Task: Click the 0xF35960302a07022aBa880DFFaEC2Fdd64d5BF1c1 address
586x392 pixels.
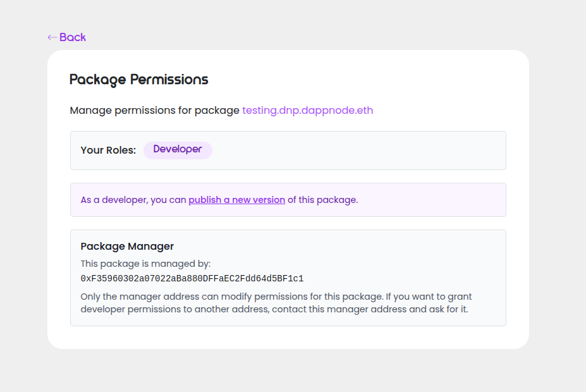Action: 192,278
